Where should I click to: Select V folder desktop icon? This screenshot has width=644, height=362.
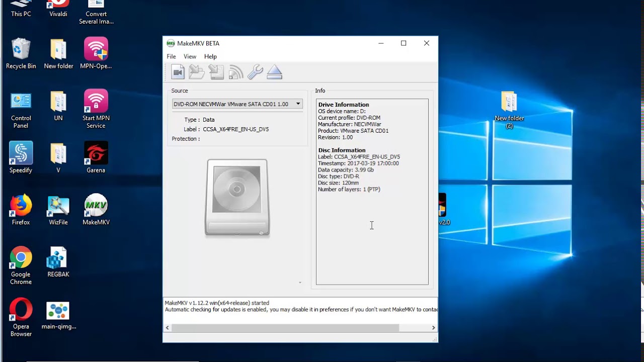click(58, 157)
